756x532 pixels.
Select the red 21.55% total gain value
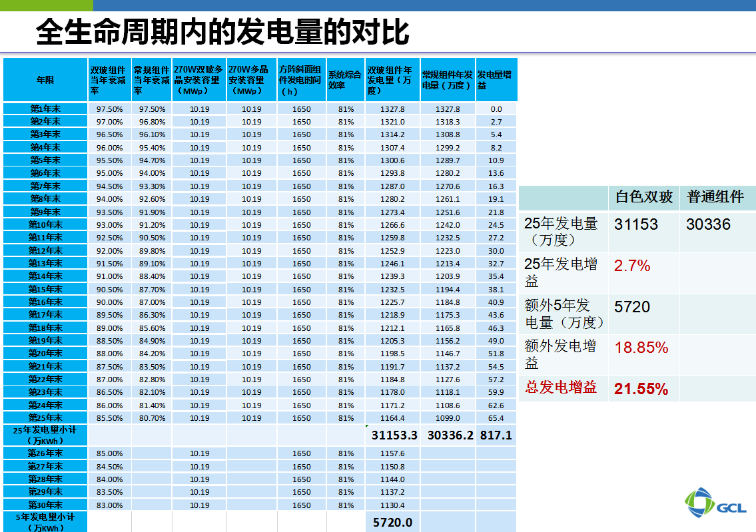point(641,389)
